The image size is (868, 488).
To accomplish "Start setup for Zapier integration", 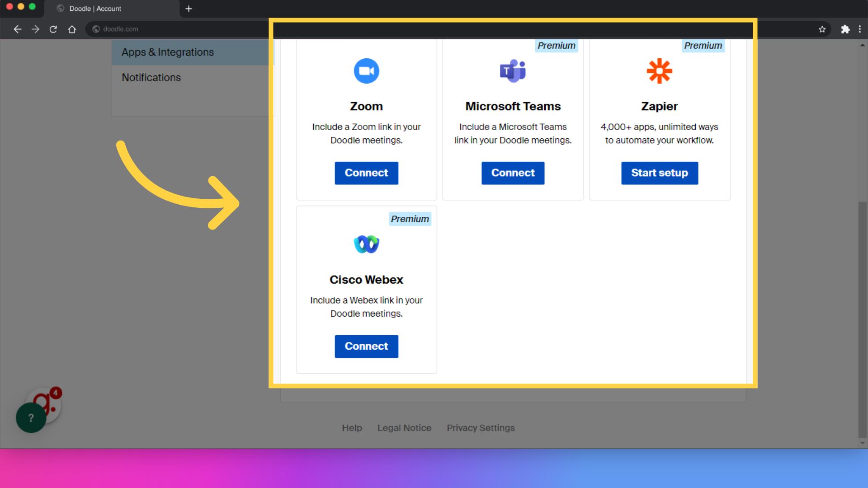I will point(659,173).
